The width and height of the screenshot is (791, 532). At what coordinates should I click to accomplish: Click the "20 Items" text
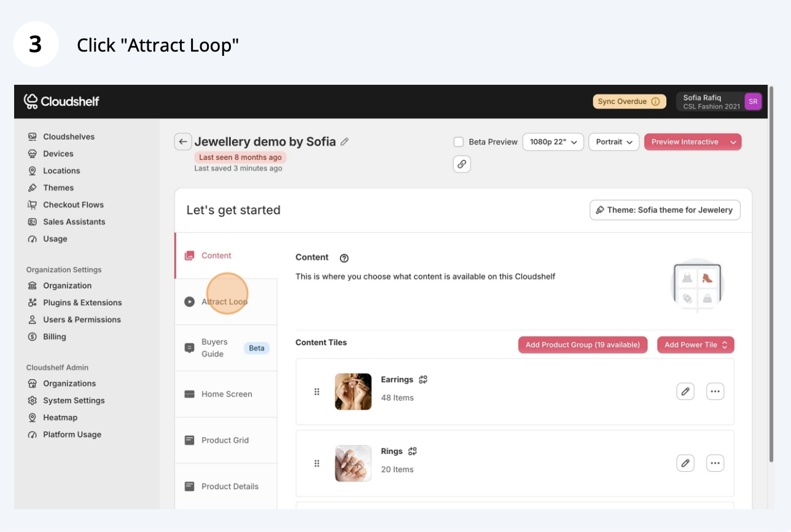point(397,469)
